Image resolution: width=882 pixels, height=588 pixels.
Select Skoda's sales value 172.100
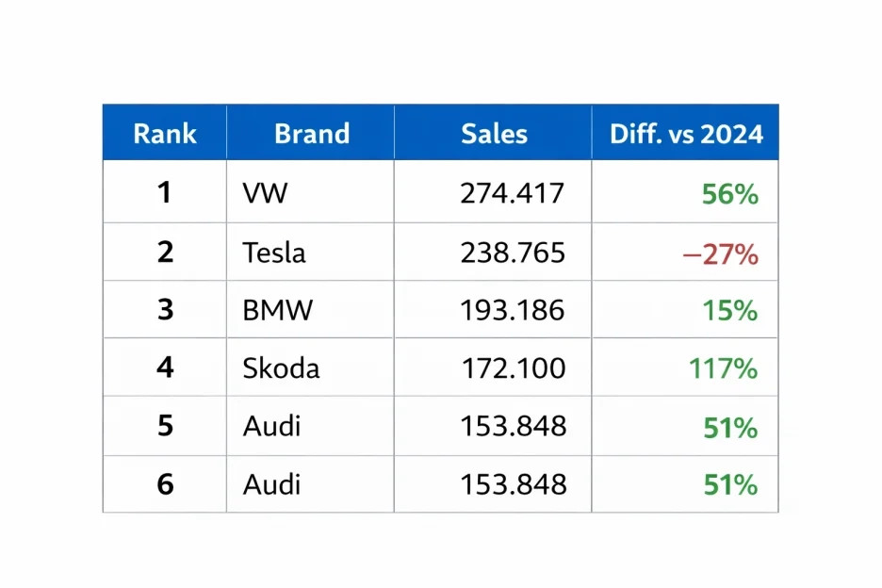click(x=514, y=367)
